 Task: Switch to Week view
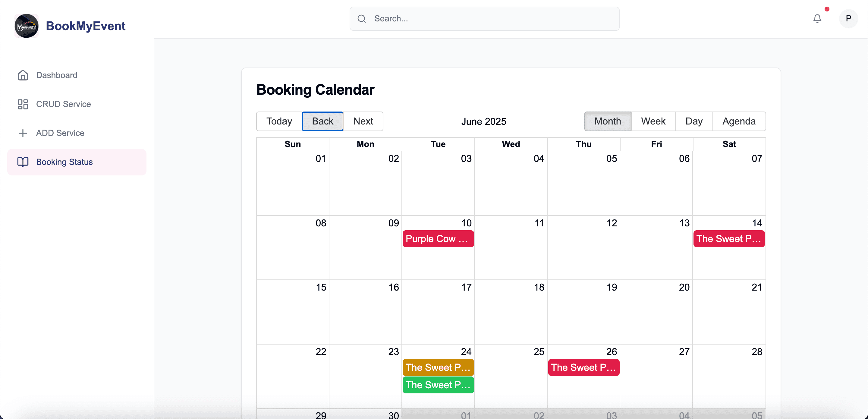pyautogui.click(x=653, y=121)
